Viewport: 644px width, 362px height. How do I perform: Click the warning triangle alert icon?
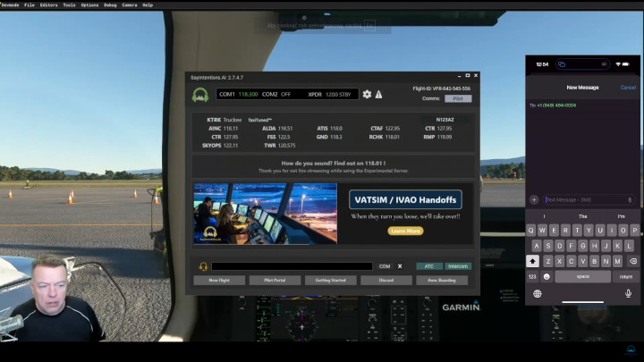click(x=378, y=95)
